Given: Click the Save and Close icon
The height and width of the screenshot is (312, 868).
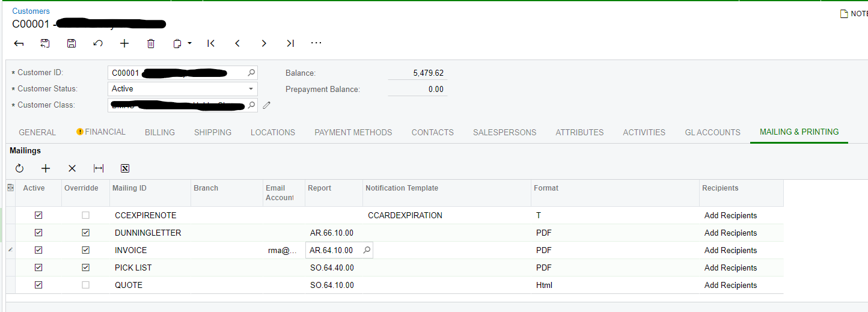Looking at the screenshot, I should point(45,43).
